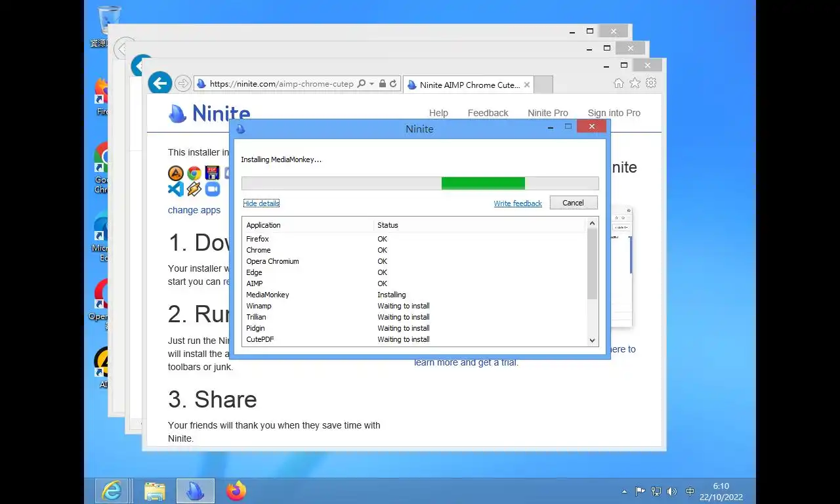Click the Home icon in browser toolbar
Viewport: 840px width, 504px height.
click(619, 83)
